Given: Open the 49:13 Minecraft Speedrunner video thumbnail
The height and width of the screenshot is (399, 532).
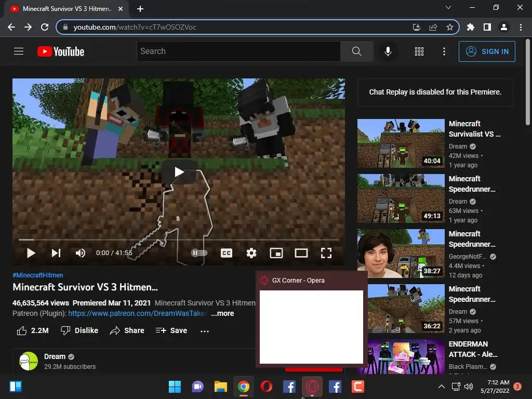Looking at the screenshot, I should (401, 198).
